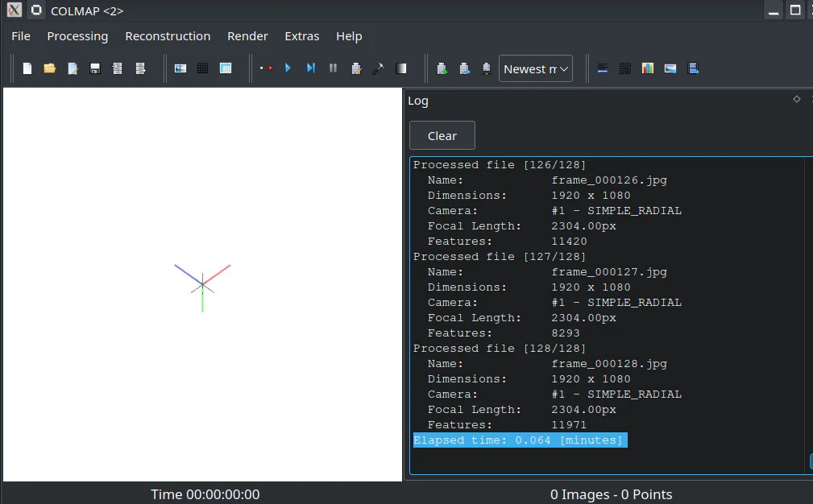Viewport: 813px width, 504px height.
Task: Open the Help menu
Action: point(349,36)
